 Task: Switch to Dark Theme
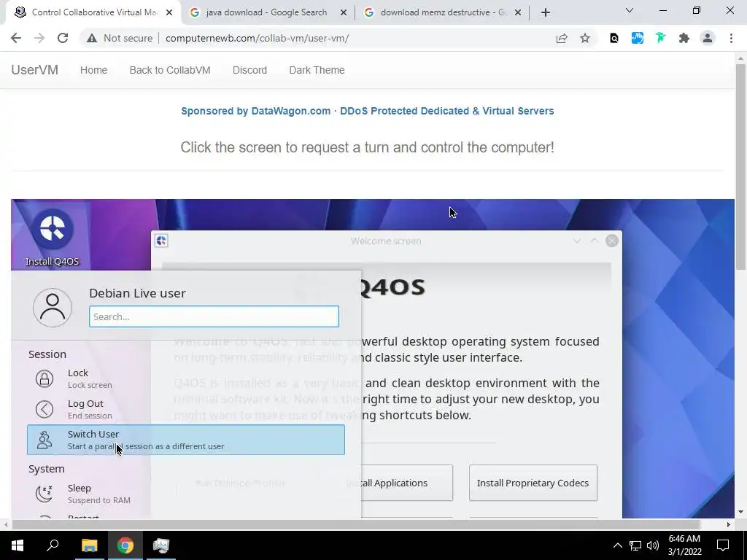[317, 70]
